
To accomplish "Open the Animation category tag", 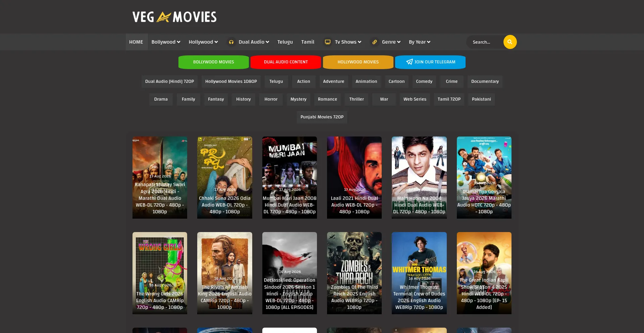I will click(366, 81).
